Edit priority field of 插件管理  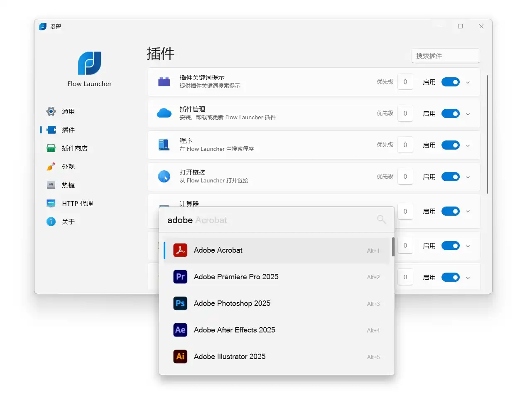405,113
